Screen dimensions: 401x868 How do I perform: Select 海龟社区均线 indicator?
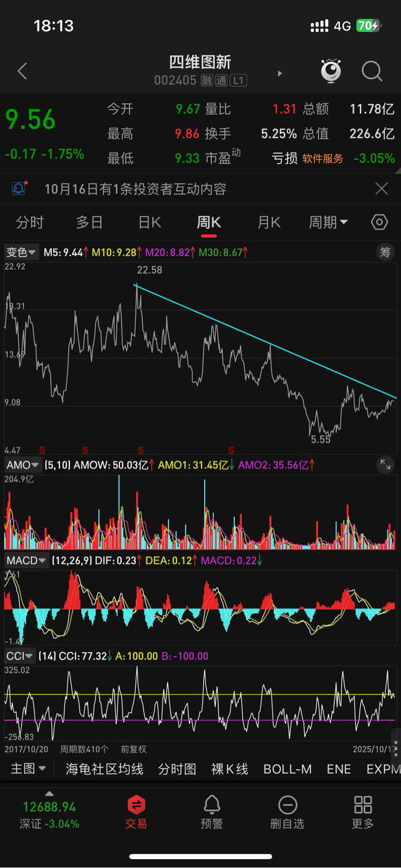pyautogui.click(x=104, y=769)
